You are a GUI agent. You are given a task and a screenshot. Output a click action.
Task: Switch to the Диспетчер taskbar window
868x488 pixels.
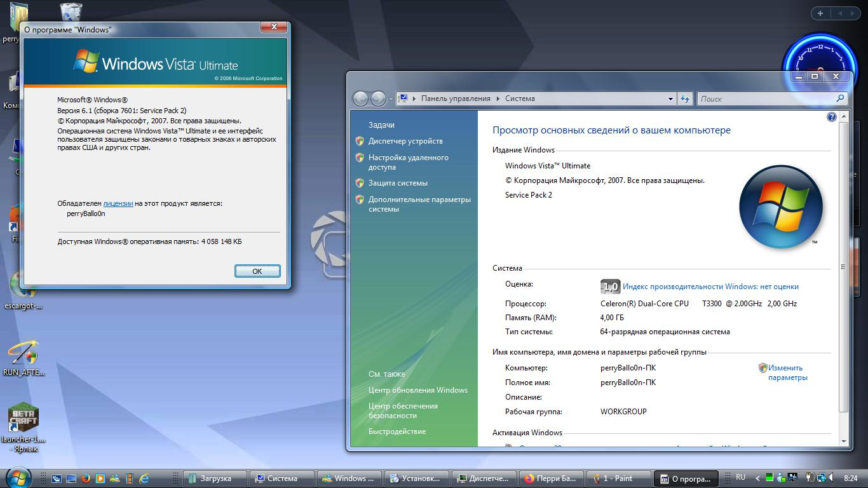pyautogui.click(x=484, y=478)
